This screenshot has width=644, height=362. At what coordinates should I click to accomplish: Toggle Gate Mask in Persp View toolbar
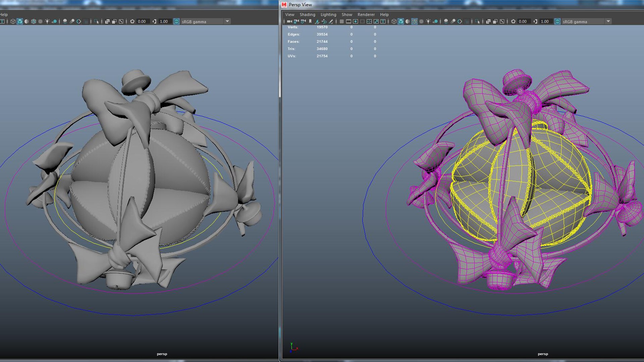(x=362, y=21)
